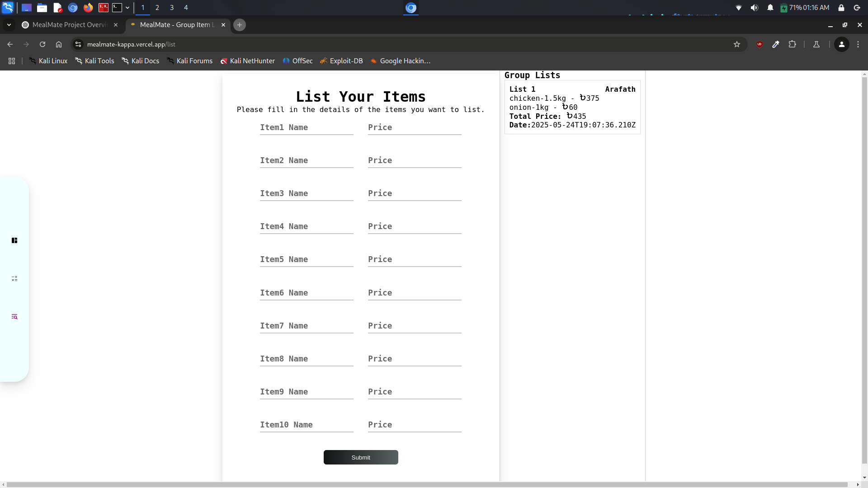
Task: Switch to the MealMate Project Overview tab
Action: click(68, 25)
